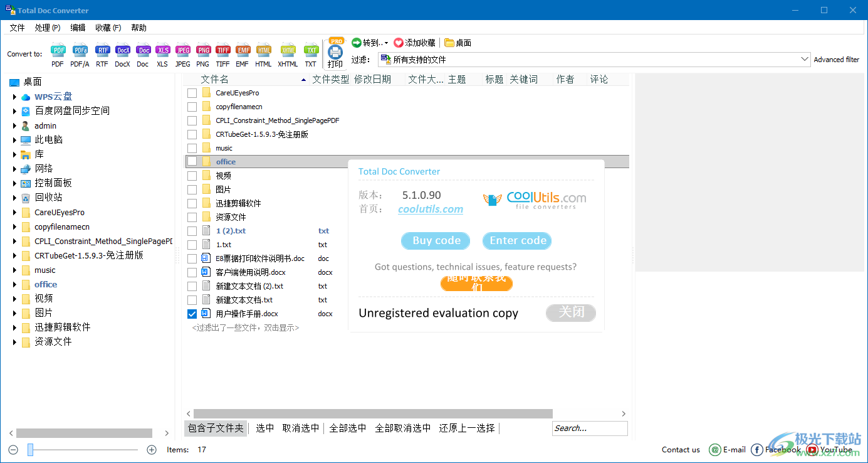The image size is (868, 463).
Task: Focus the Search input field
Action: (590, 428)
